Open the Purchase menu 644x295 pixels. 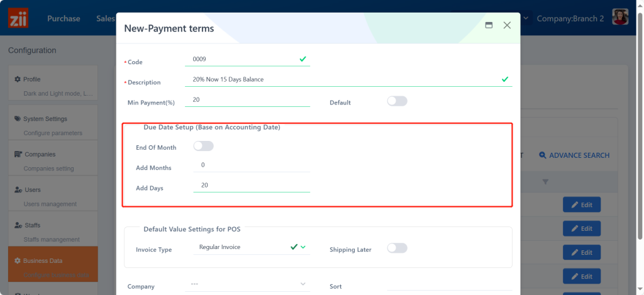[x=64, y=19]
